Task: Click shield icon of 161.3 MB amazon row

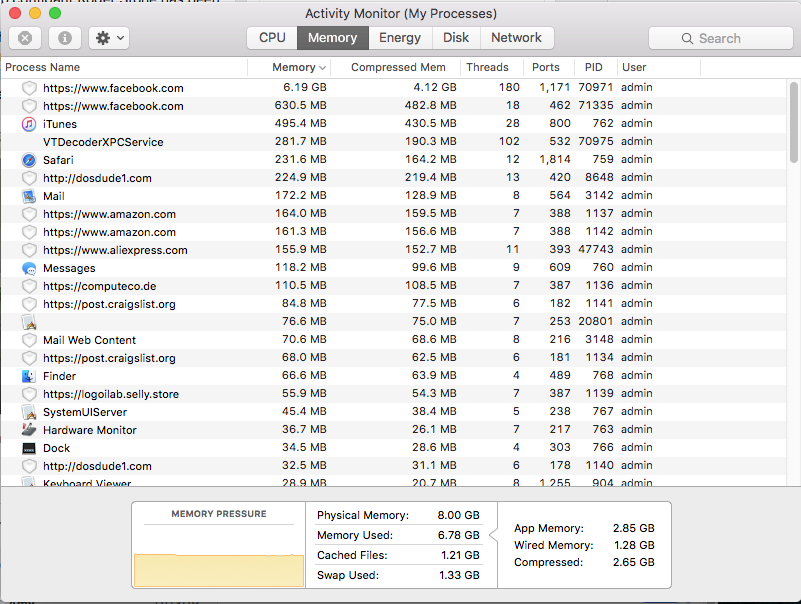Action: [29, 232]
